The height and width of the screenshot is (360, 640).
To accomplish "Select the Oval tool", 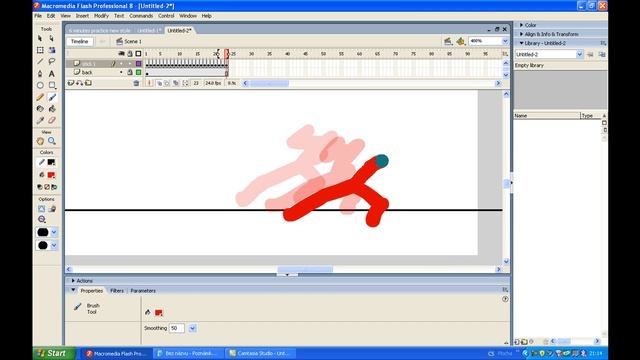I will pyautogui.click(x=40, y=86).
